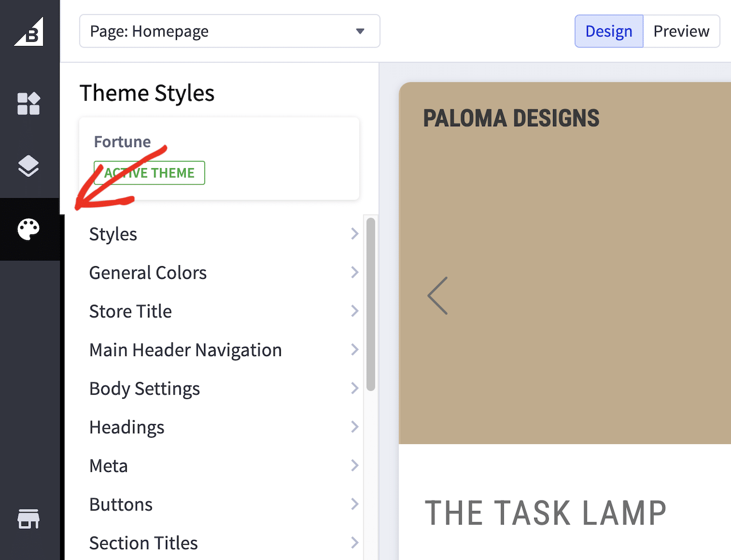Click the Theme Styles palette icon
Screen dimensions: 731x560
tap(29, 229)
